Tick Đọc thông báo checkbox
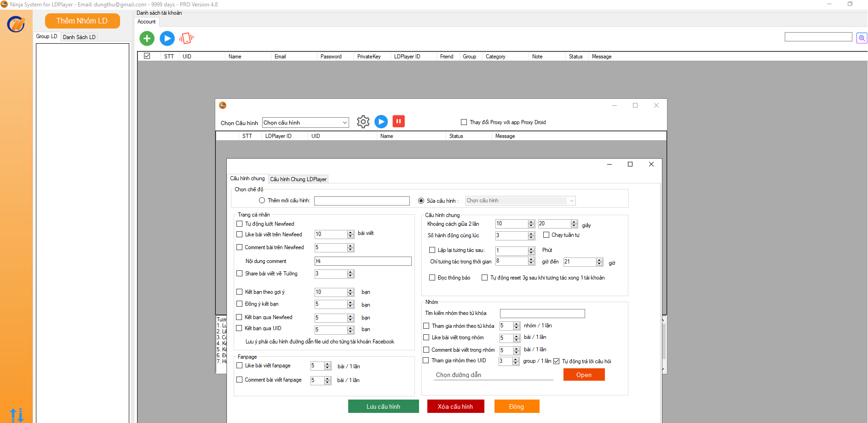The height and width of the screenshot is (423, 868). pos(432,278)
